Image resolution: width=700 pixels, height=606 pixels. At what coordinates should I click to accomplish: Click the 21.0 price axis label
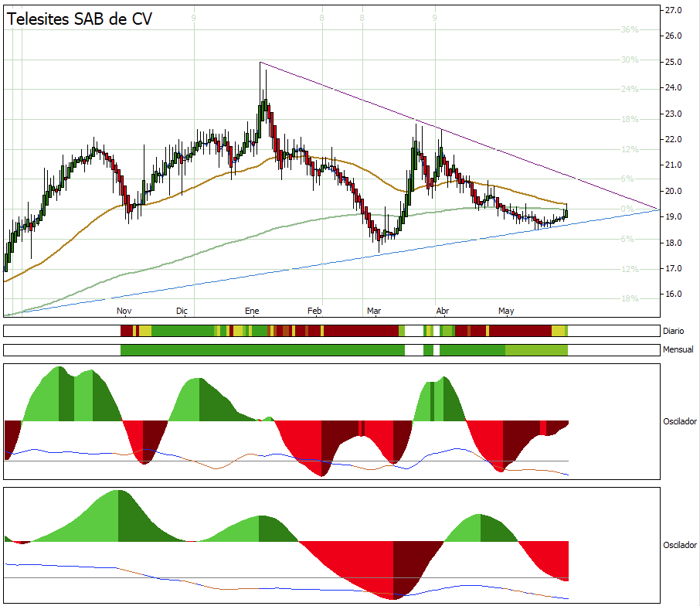[x=673, y=165]
